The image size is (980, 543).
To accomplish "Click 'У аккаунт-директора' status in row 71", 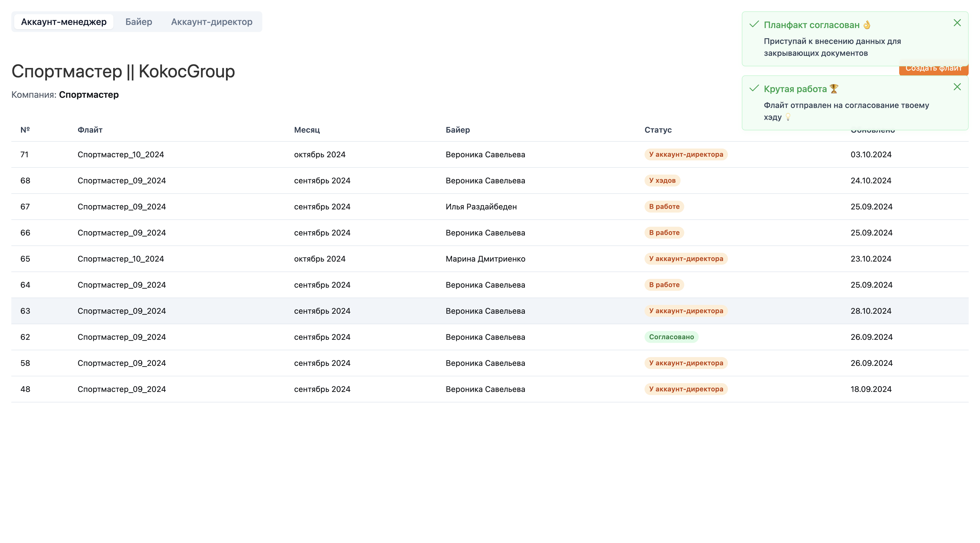I will (686, 154).
